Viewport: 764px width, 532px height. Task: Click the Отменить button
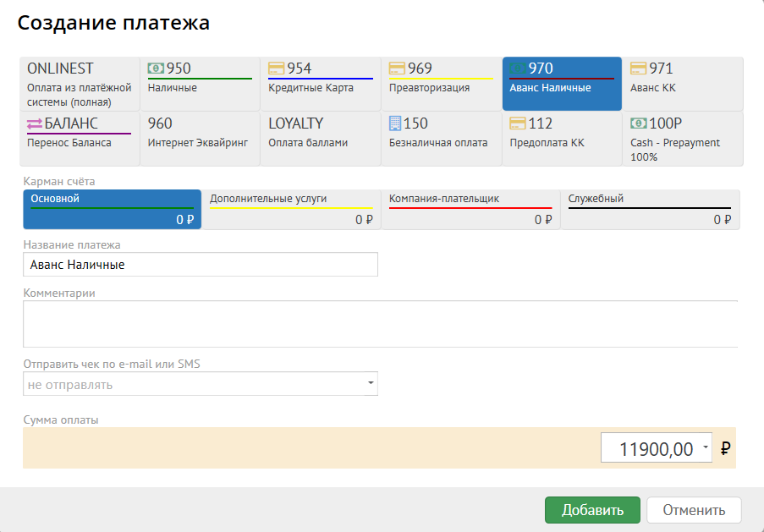click(694, 510)
